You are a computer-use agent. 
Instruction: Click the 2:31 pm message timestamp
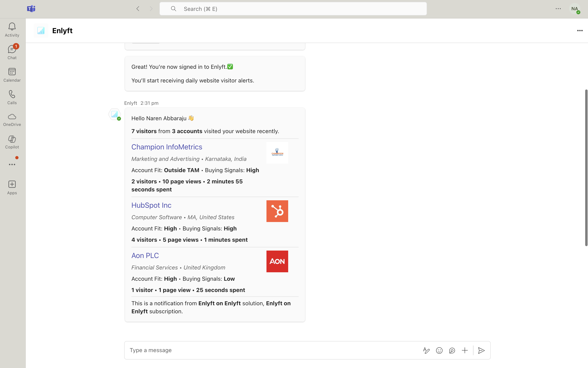click(149, 103)
